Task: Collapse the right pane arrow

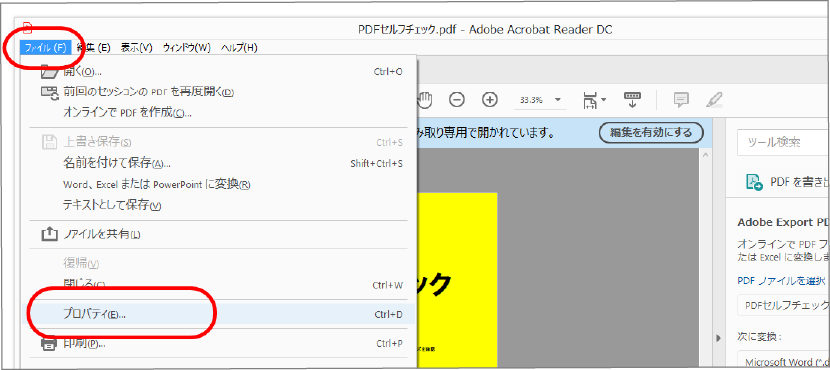Action: point(718,337)
